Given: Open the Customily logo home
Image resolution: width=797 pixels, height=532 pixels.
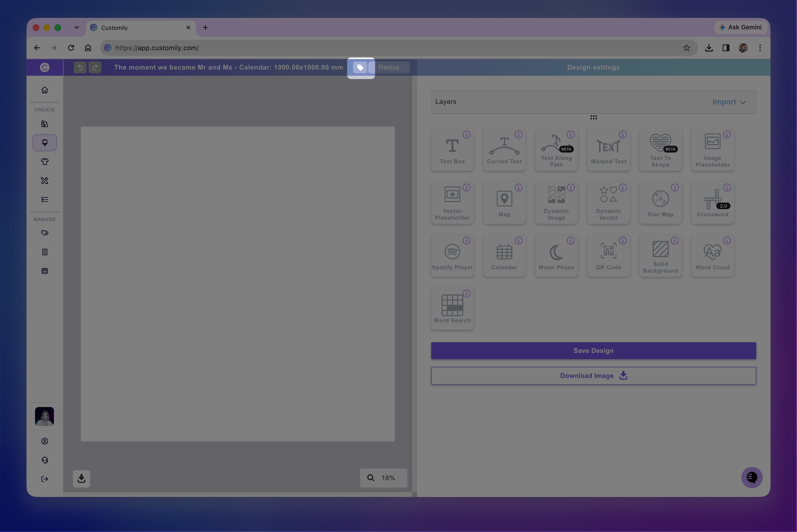Looking at the screenshot, I should [x=45, y=67].
